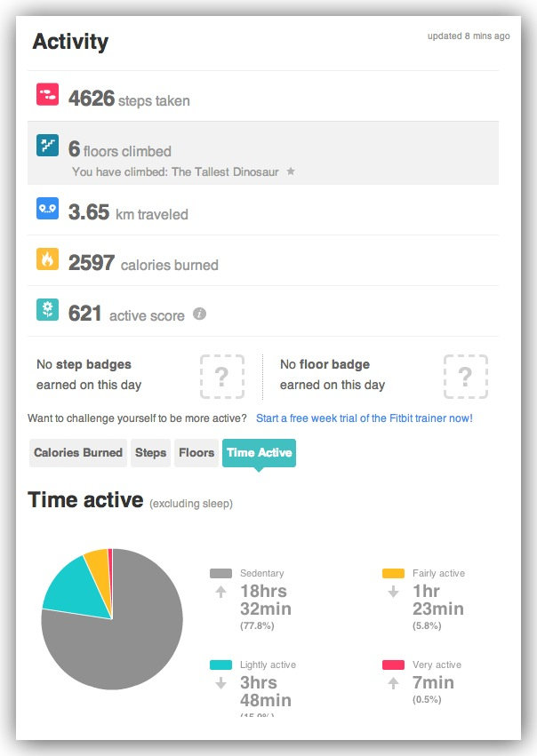Click the yellow Fairly active swatch
This screenshot has height=756, width=537.
point(393,573)
